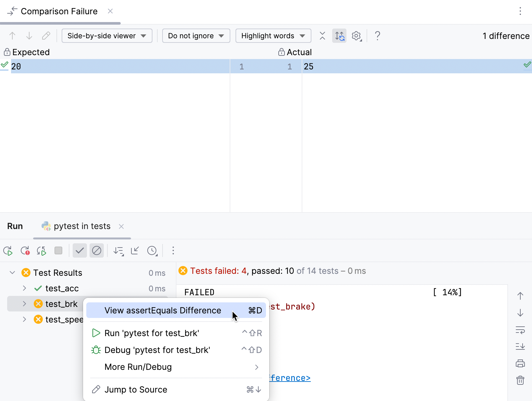Toggle synchronize scrolling in diff viewer

[x=339, y=36]
